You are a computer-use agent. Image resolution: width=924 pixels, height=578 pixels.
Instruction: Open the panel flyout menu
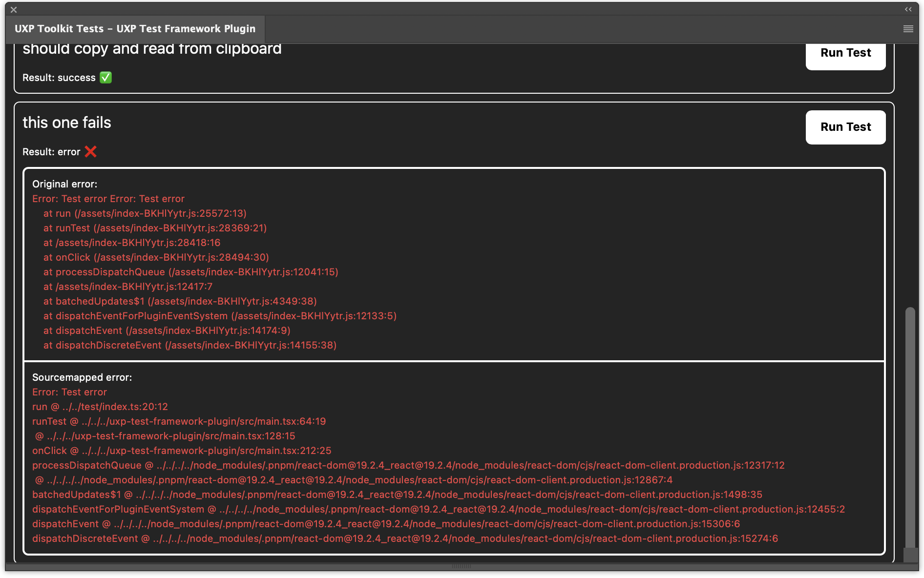(x=908, y=29)
